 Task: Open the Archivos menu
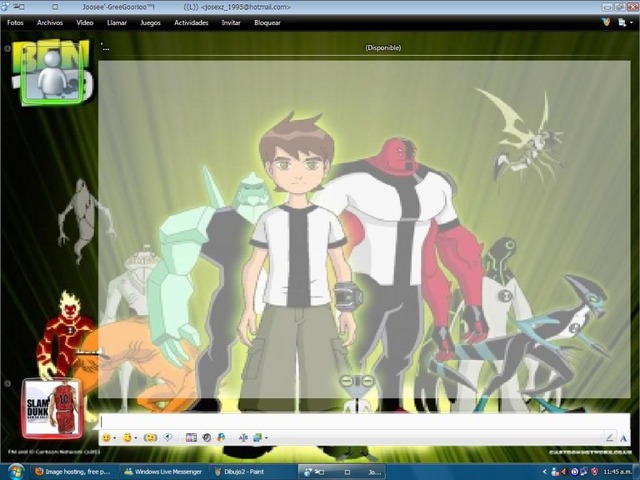pyautogui.click(x=50, y=23)
